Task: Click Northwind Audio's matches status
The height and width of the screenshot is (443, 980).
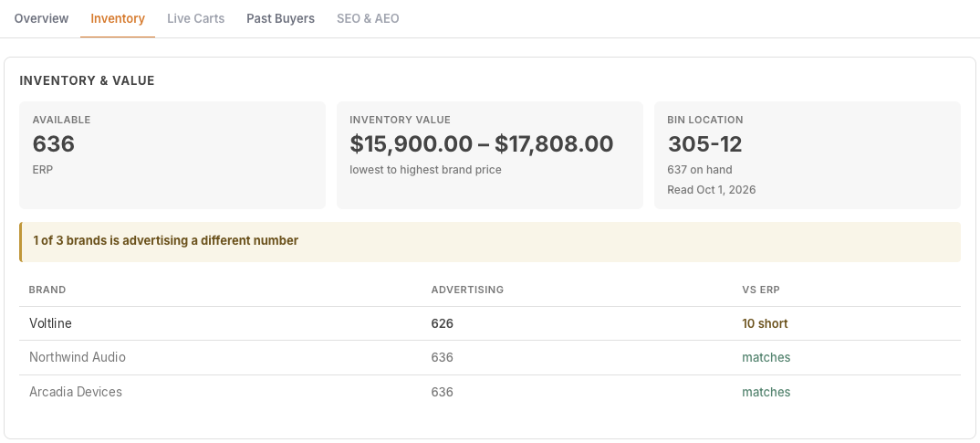Action: pos(766,358)
